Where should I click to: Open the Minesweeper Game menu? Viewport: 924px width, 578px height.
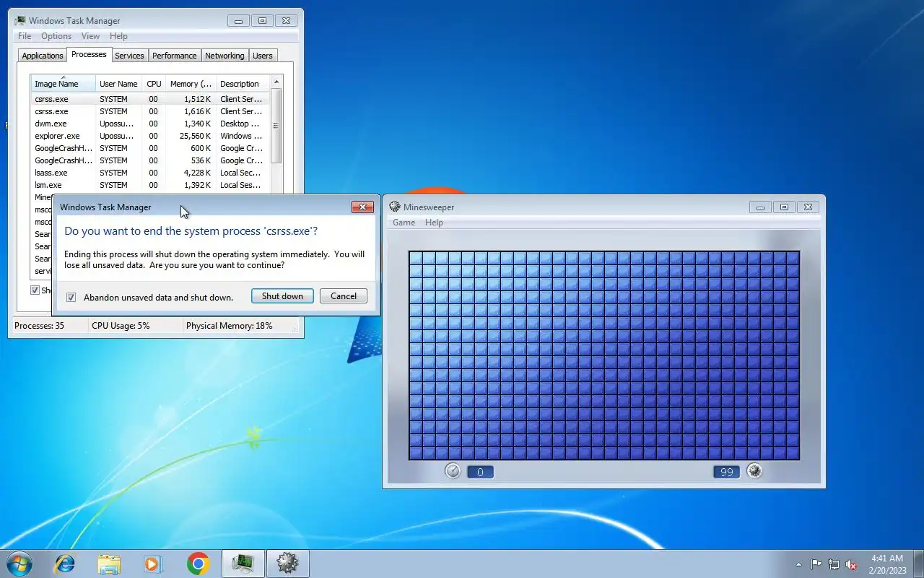pos(404,223)
